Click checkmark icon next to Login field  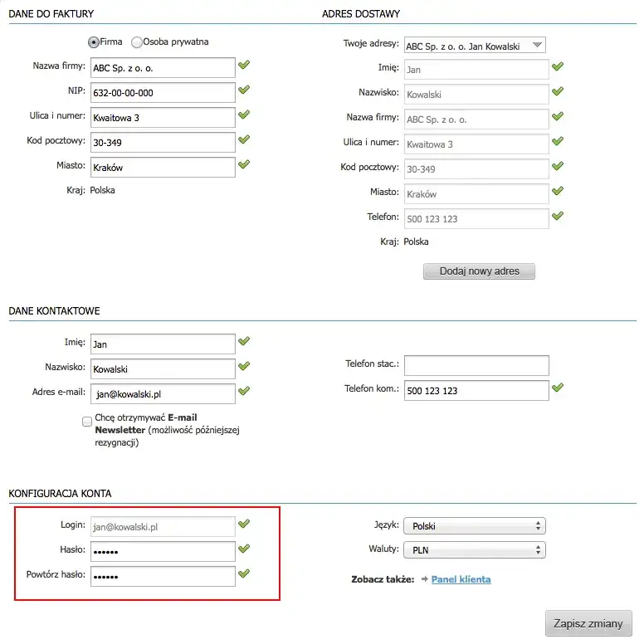pyautogui.click(x=244, y=524)
